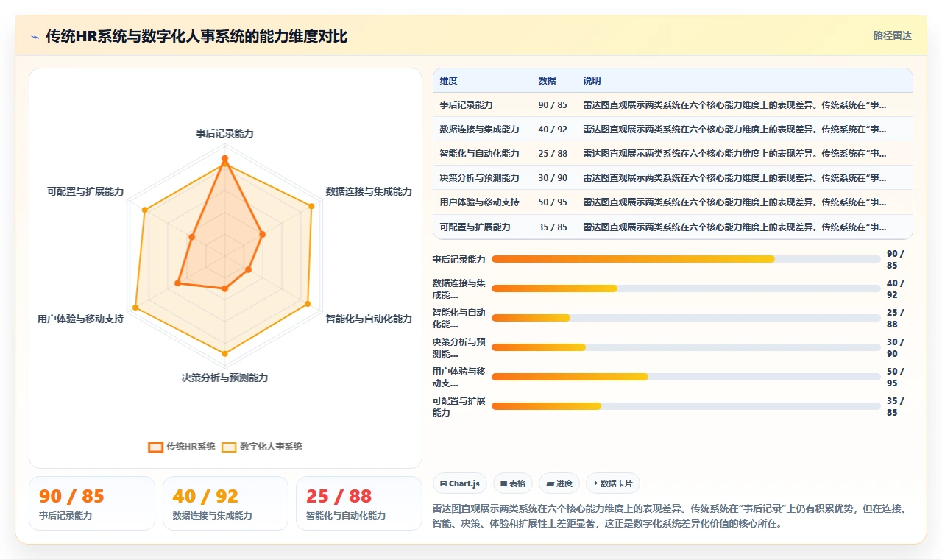This screenshot has width=942, height=560.
Task: Click the 决策分析与预测能力 progress bar
Action: coord(686,347)
